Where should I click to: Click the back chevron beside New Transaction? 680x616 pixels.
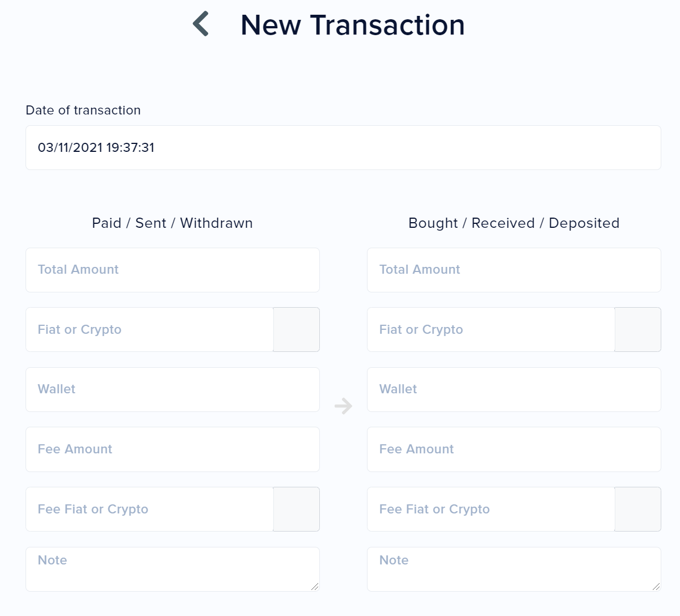[201, 24]
